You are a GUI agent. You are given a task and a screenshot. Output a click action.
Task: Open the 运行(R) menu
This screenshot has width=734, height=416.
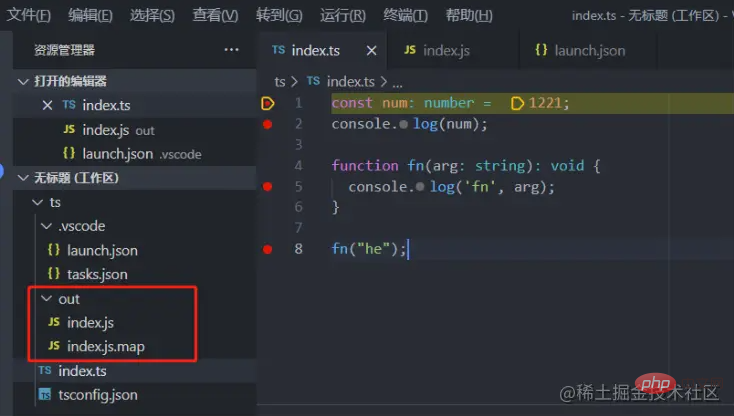click(x=343, y=15)
